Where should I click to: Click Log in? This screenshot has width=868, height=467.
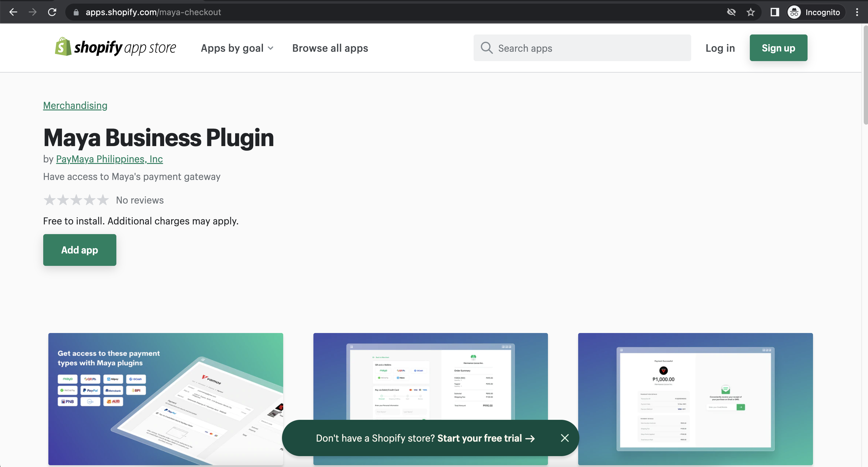click(x=720, y=48)
